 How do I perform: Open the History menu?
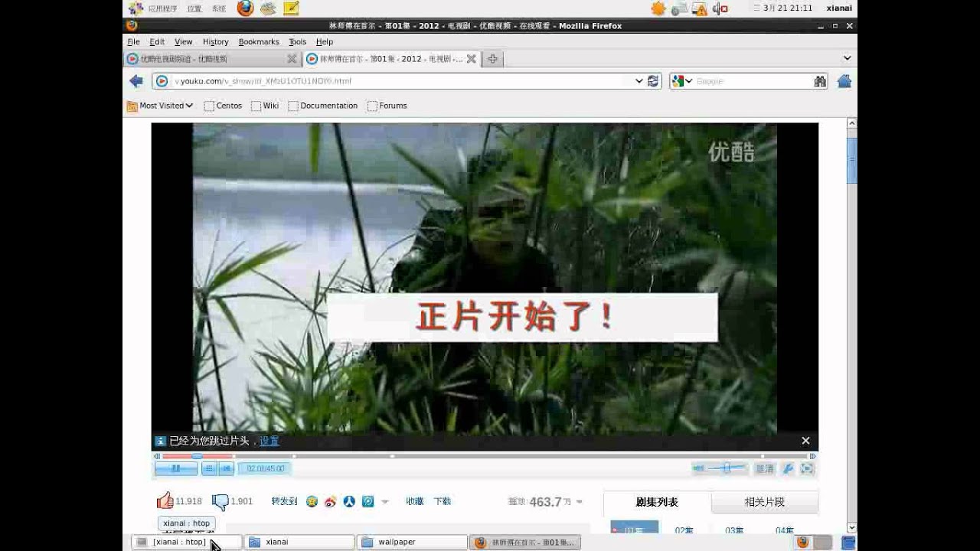(216, 42)
